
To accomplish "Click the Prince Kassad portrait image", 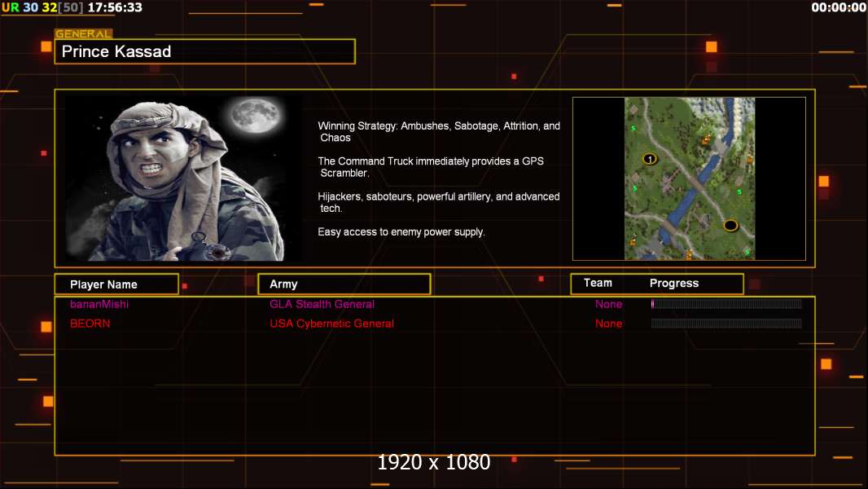I will point(183,178).
